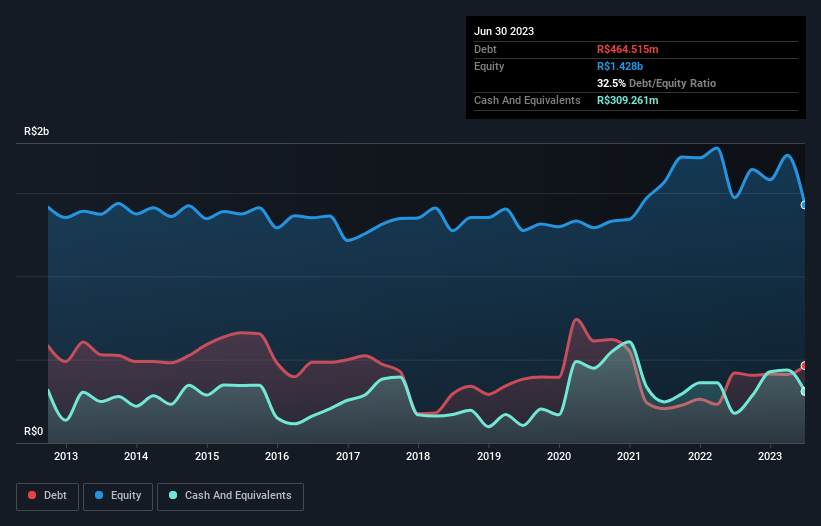Click the R$2b y-axis label
The height and width of the screenshot is (526, 821).
(x=37, y=131)
